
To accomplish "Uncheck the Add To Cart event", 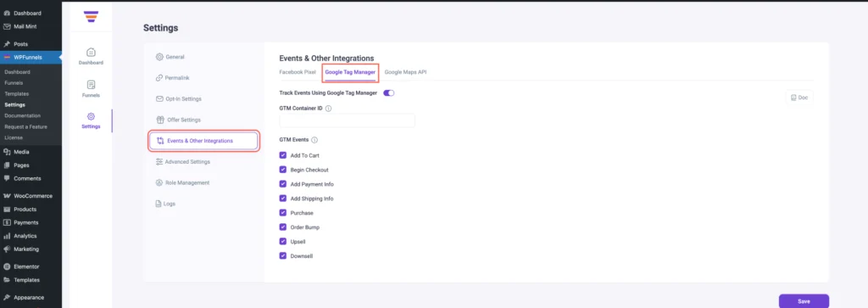I will point(283,155).
